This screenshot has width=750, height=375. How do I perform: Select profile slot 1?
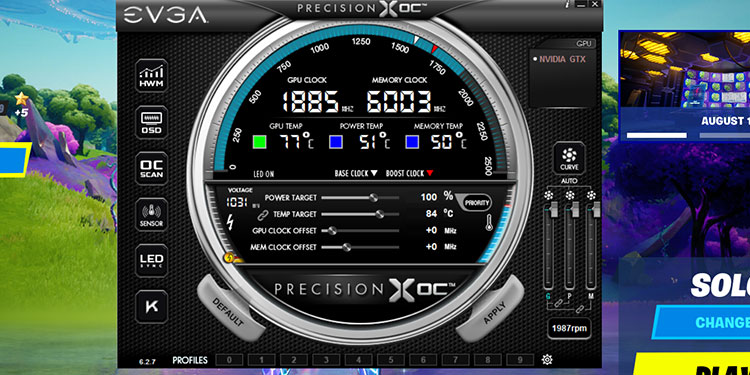click(261, 360)
